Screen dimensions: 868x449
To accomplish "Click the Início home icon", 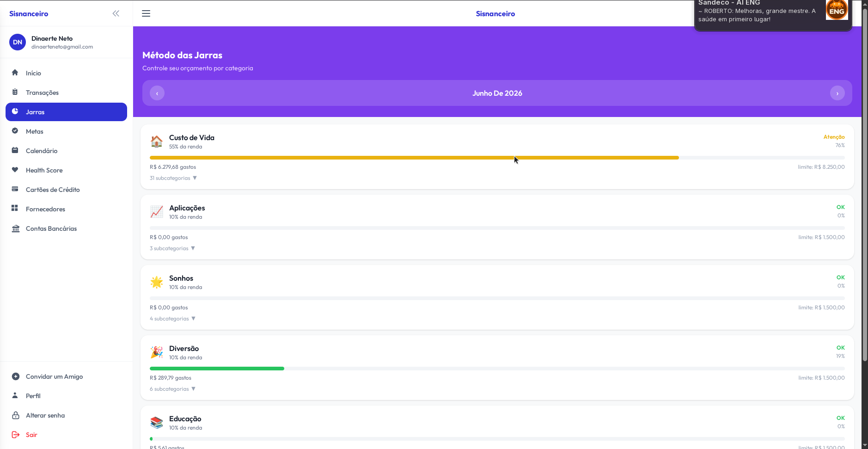I will [x=15, y=73].
